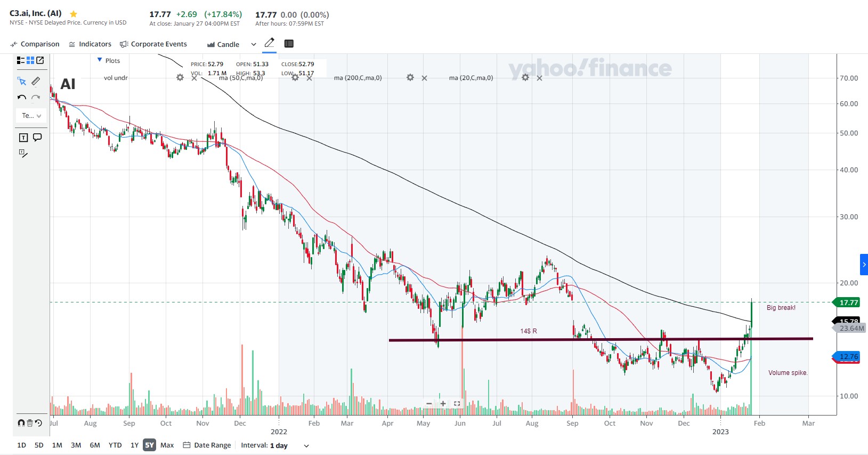868x455 pixels.
Task: Open settings gear for ma (20,C,ma,0)
Action: (525, 78)
